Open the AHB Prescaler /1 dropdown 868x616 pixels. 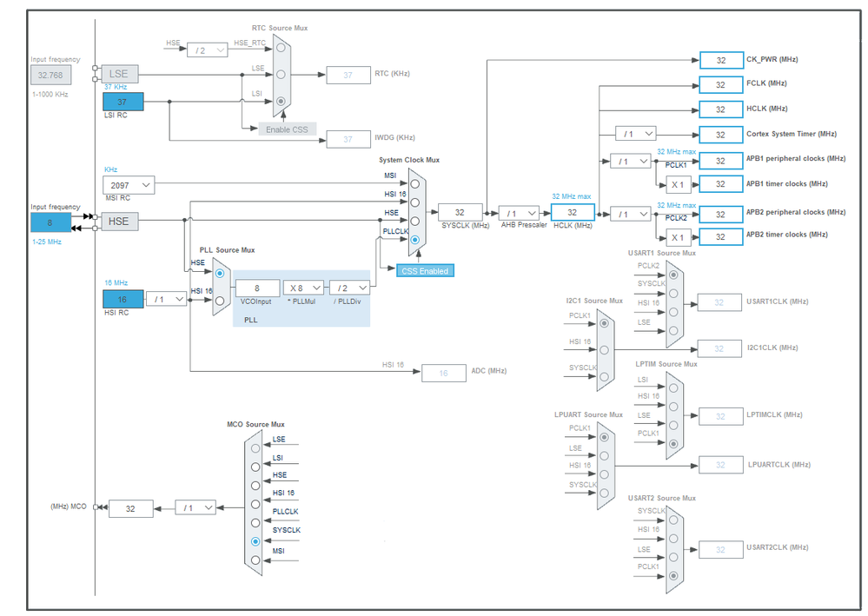[x=519, y=213]
